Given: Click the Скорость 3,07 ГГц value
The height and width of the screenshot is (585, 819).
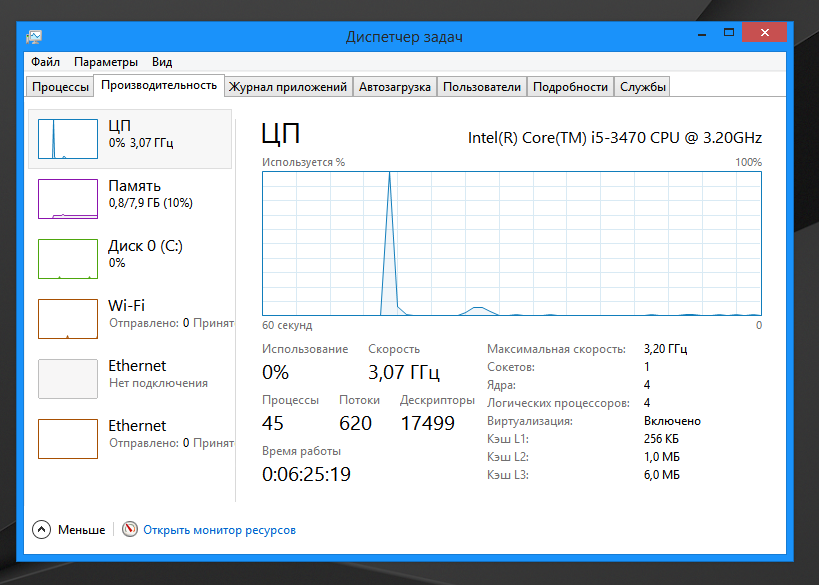Looking at the screenshot, I should click(x=404, y=372).
